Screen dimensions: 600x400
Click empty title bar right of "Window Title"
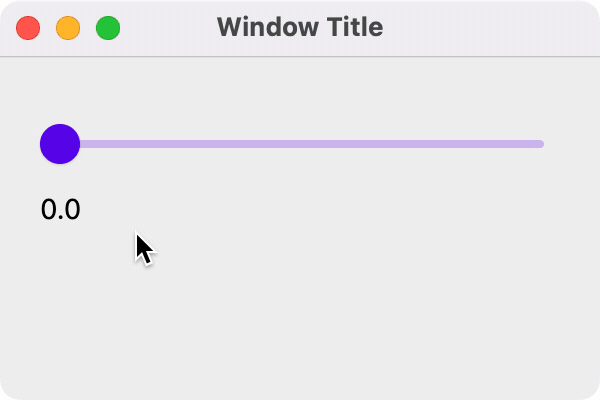pos(480,27)
